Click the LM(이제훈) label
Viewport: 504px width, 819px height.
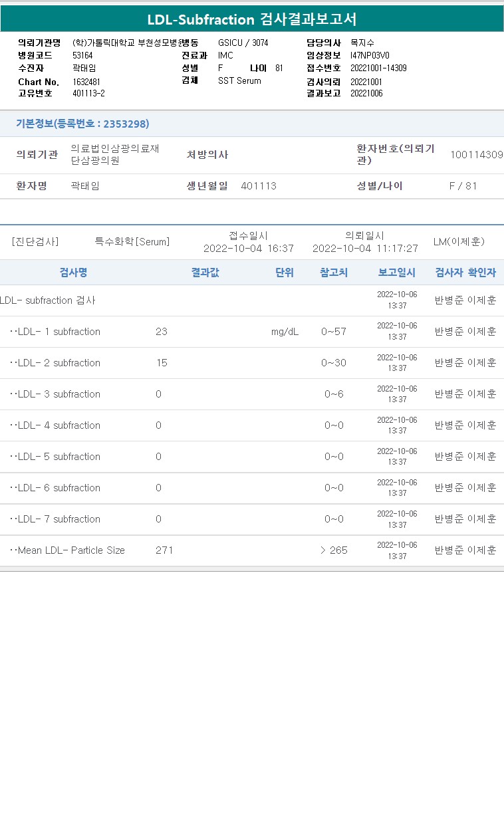[x=459, y=242]
